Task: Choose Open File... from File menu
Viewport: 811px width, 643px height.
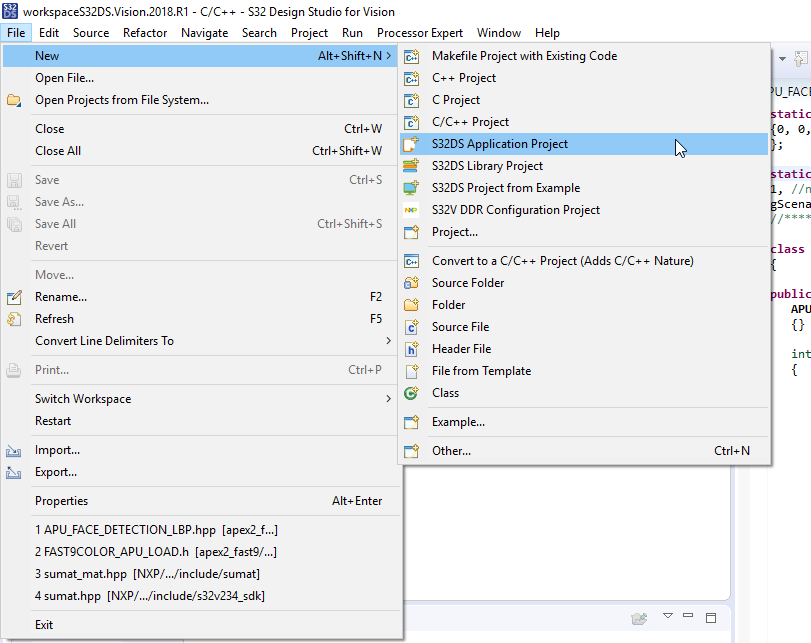Action: click(200, 78)
